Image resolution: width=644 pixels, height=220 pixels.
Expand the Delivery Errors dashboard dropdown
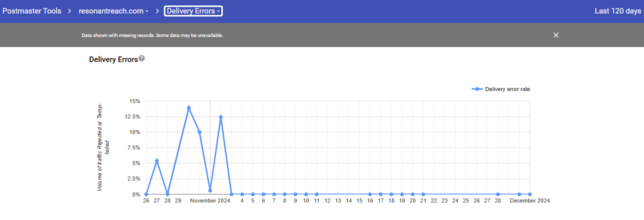click(193, 11)
